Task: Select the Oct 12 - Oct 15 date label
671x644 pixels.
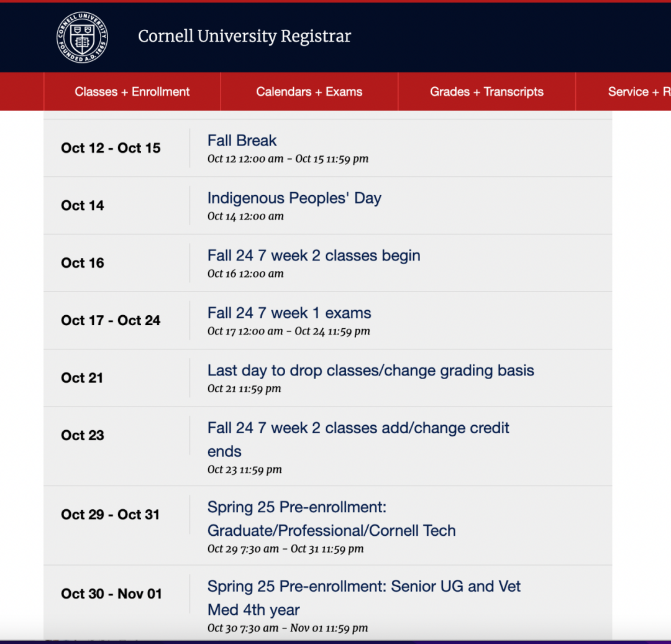Action: pyautogui.click(x=111, y=148)
